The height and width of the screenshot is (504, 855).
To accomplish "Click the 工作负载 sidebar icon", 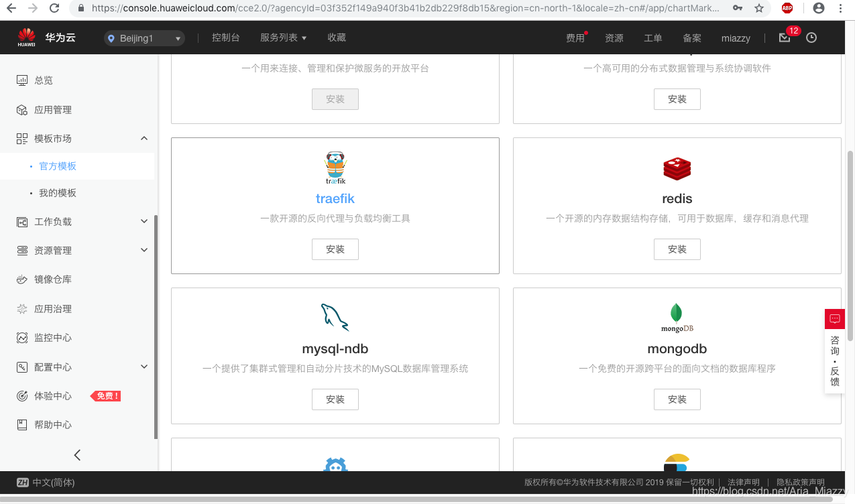I will pyautogui.click(x=22, y=221).
